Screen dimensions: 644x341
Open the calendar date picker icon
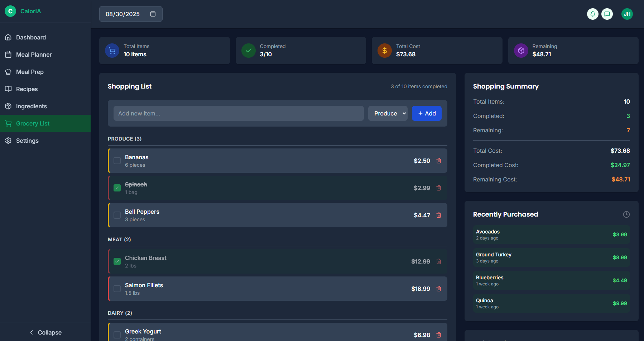[153, 14]
